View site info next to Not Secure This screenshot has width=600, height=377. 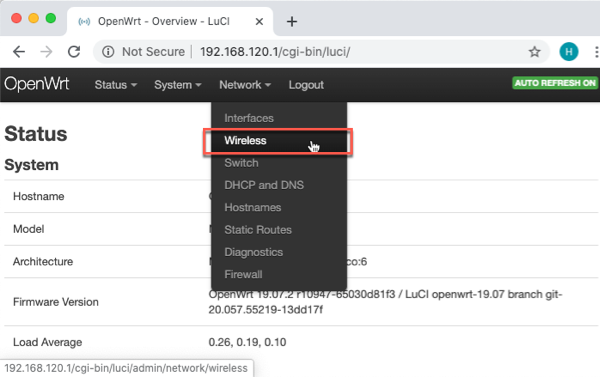coord(108,51)
